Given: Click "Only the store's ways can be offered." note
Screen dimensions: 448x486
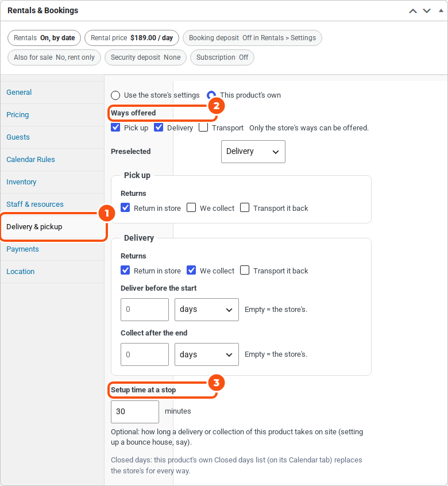Looking at the screenshot, I should coord(309,128).
